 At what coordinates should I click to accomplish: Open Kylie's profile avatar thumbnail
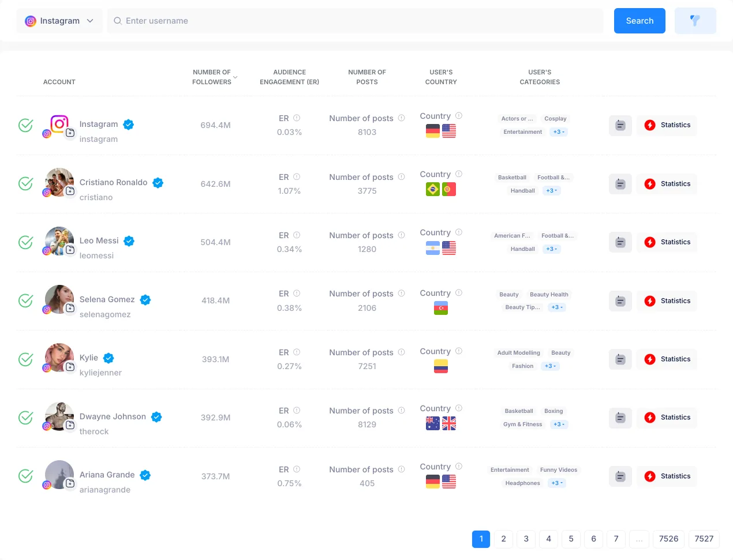click(x=59, y=358)
